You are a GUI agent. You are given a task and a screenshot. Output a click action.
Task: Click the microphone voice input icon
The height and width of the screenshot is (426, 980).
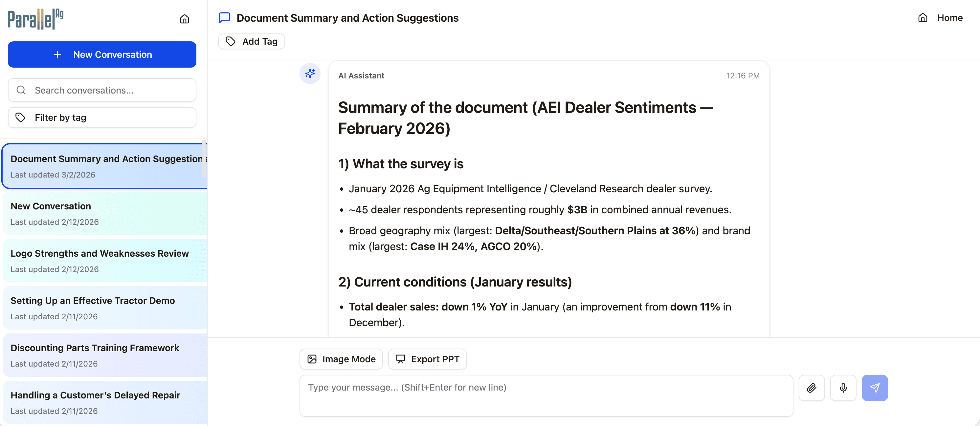[x=843, y=388]
